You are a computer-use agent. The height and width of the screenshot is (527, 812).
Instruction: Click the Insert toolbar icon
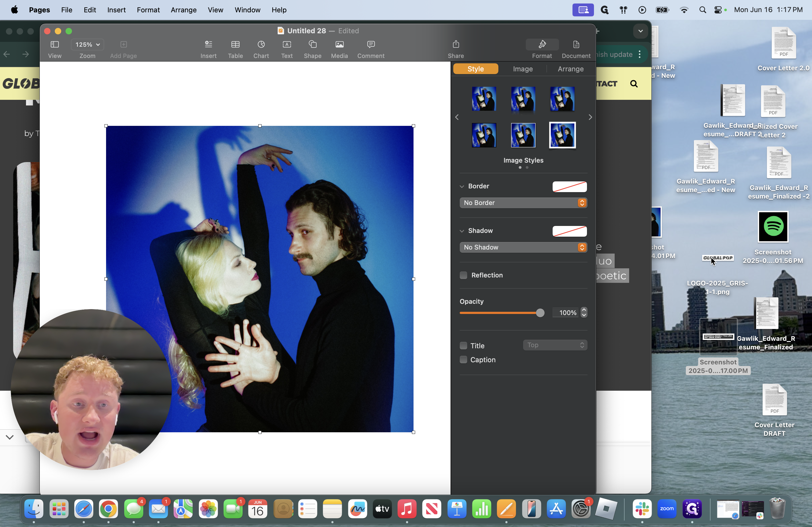click(208, 44)
